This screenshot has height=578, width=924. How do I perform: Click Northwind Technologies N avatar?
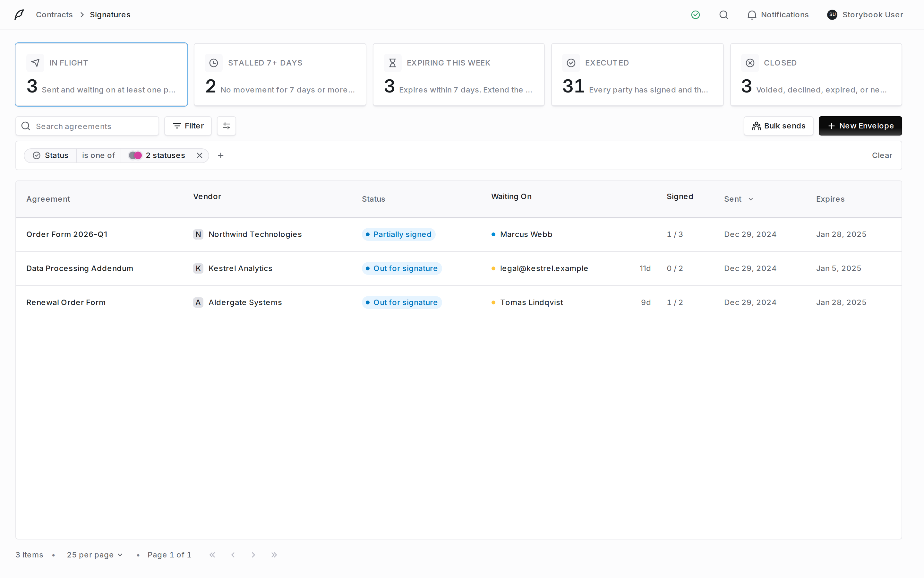pos(198,234)
